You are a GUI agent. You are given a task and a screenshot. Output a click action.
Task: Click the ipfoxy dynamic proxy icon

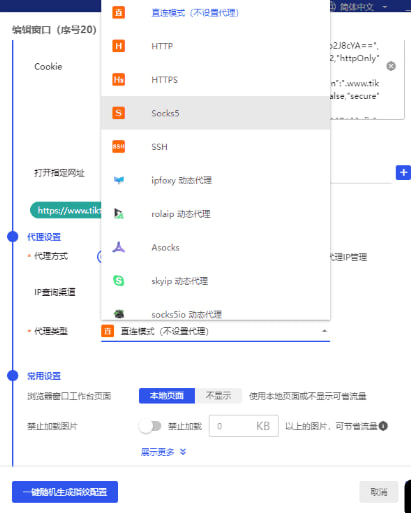(x=119, y=180)
